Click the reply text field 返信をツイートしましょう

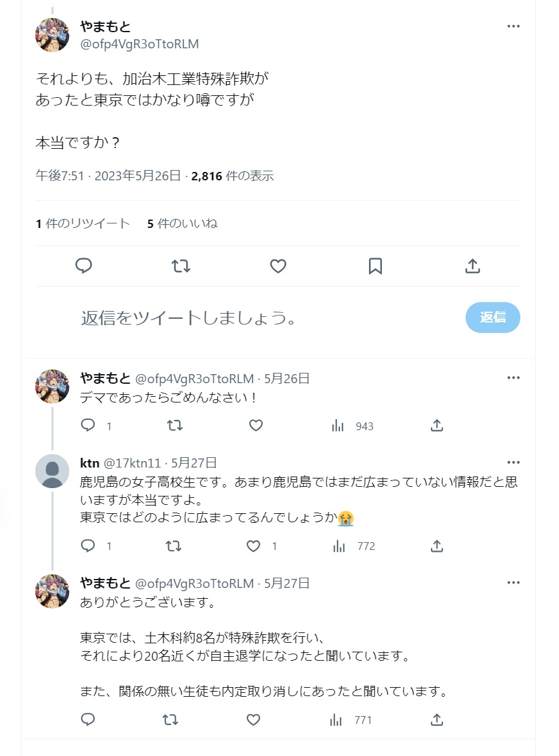tap(258, 317)
